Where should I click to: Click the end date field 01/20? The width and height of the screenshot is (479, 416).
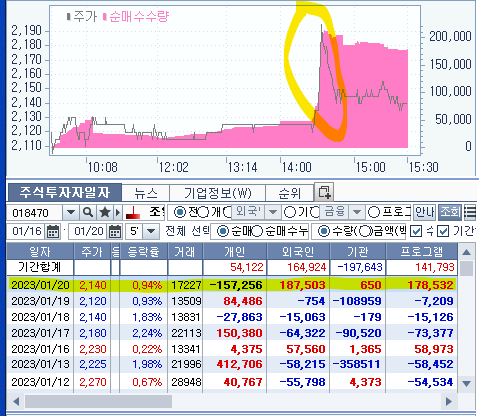(88, 231)
